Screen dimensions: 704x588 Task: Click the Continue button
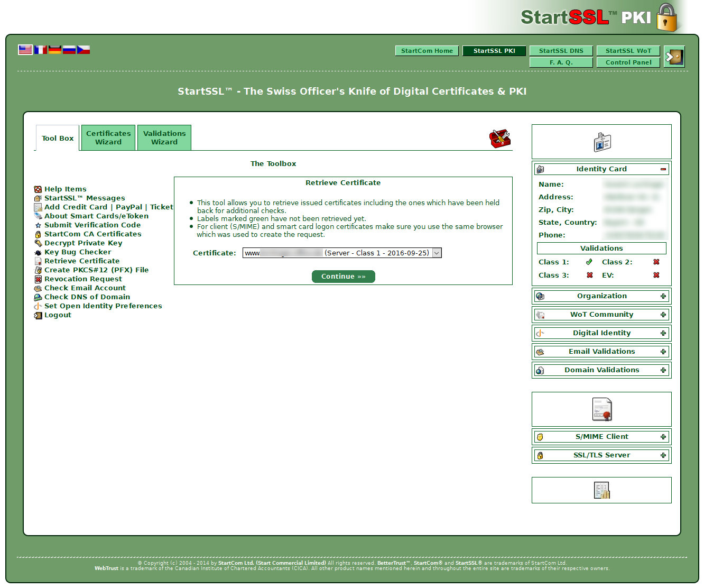pyautogui.click(x=344, y=277)
